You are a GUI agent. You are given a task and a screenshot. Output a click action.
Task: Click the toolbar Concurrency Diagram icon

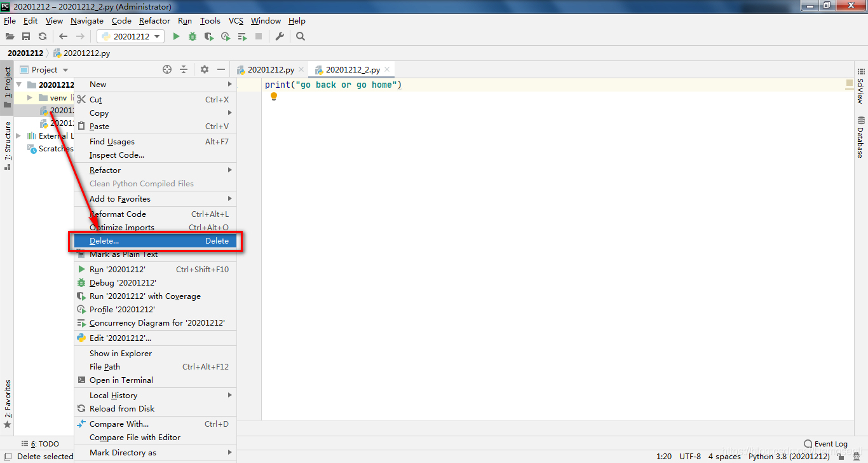pos(242,37)
